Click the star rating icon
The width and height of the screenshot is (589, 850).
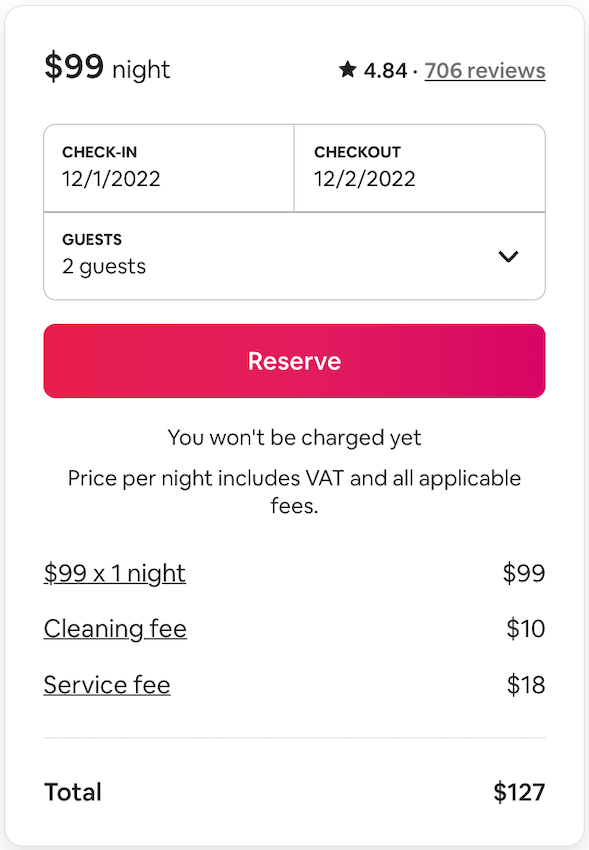pos(347,69)
